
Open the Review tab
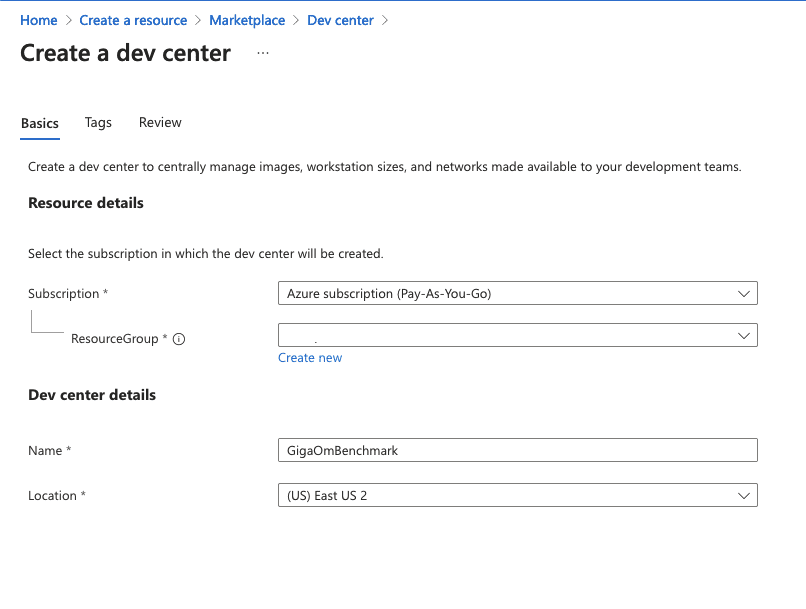coord(160,122)
